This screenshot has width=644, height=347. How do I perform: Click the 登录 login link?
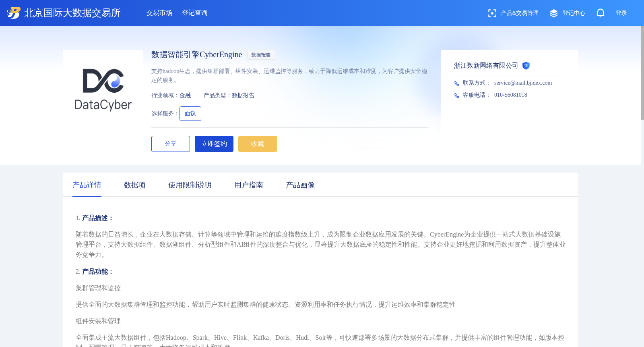(x=621, y=13)
